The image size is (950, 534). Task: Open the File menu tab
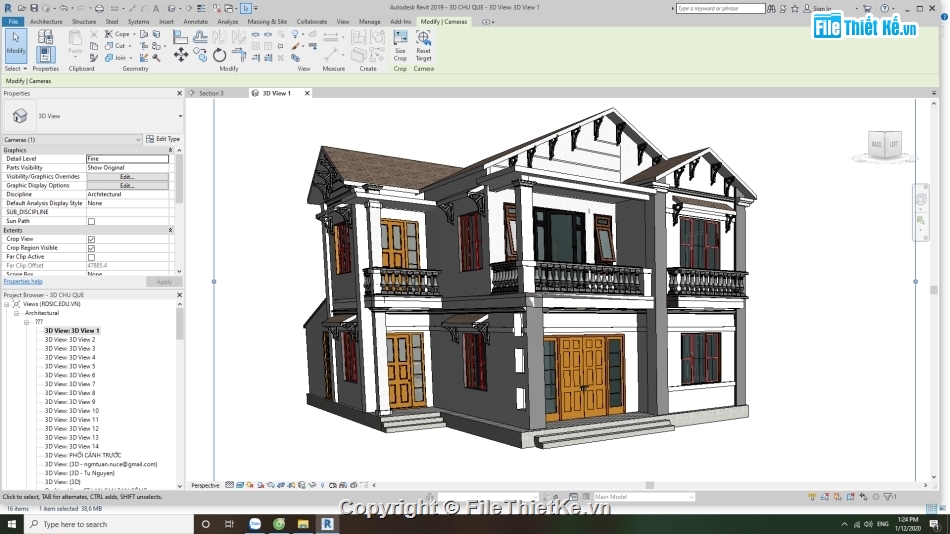pos(13,22)
